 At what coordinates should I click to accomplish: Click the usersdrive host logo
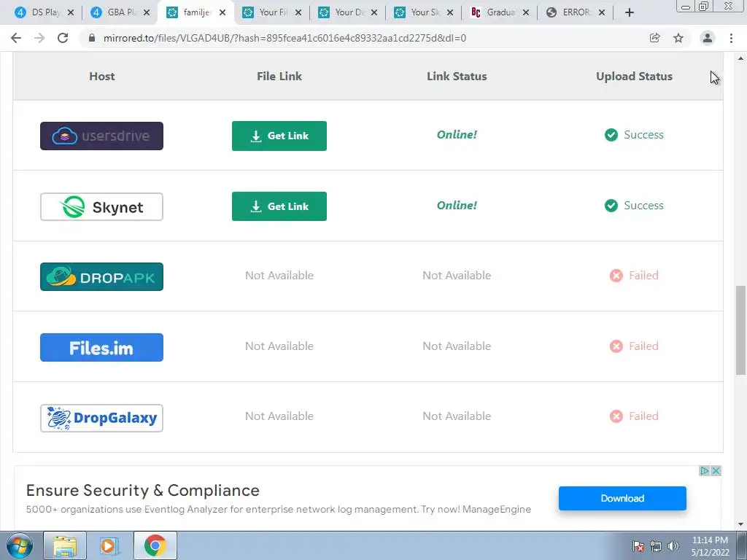(x=101, y=136)
